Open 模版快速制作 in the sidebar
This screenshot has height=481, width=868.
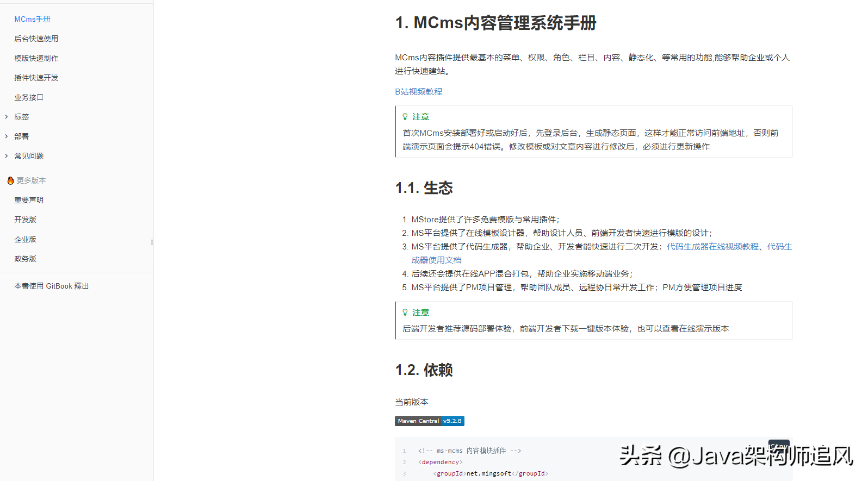pos(36,58)
